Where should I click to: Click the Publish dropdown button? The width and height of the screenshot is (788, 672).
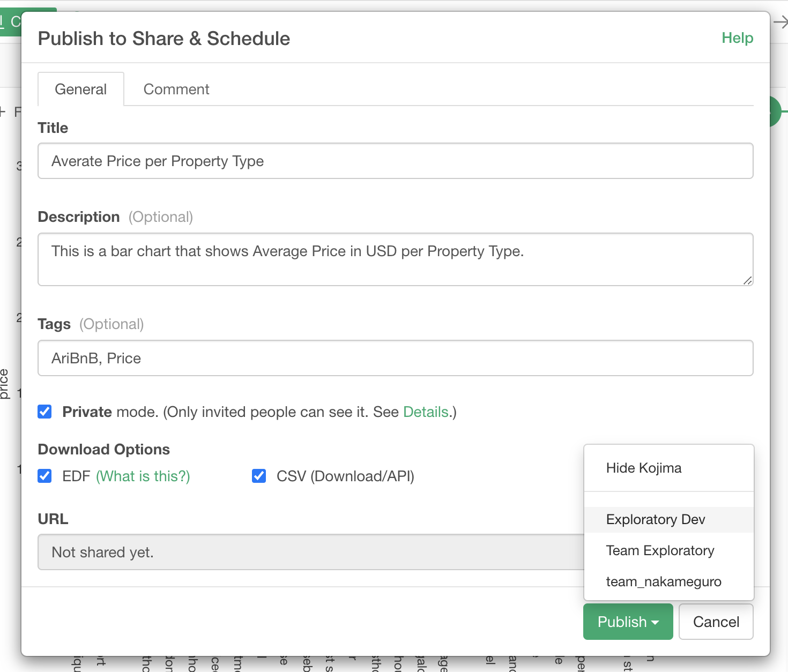pos(628,622)
